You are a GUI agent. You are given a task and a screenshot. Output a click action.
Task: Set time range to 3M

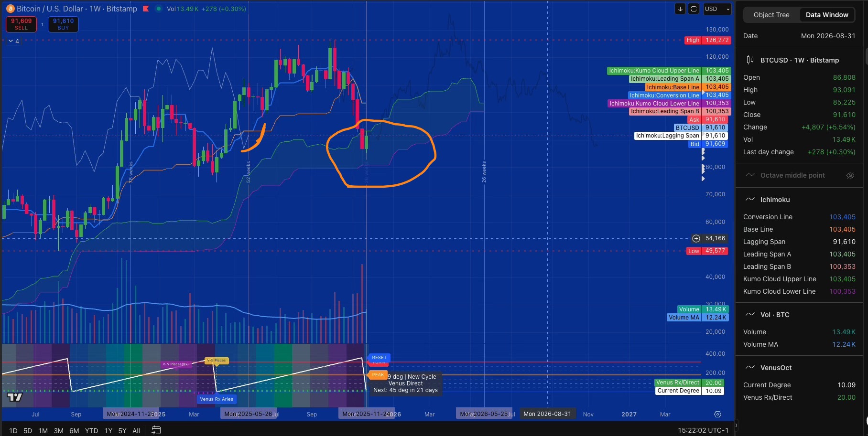pyautogui.click(x=58, y=431)
